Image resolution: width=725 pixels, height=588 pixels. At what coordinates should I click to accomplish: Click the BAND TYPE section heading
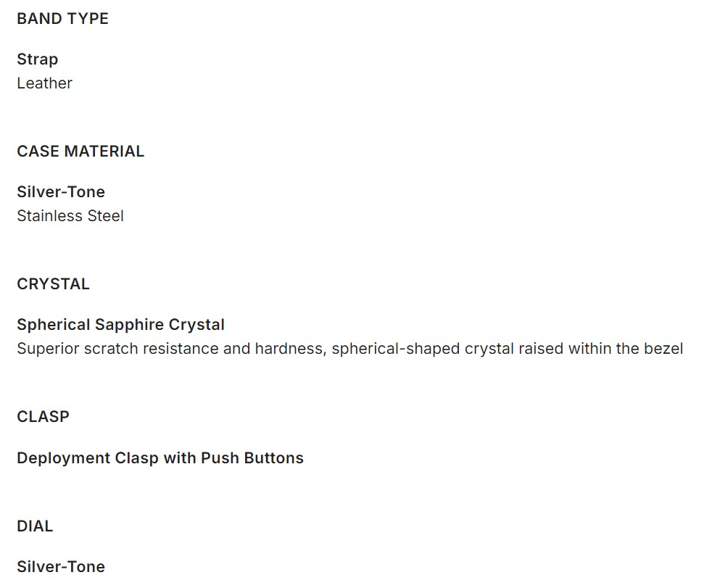pyautogui.click(x=62, y=19)
